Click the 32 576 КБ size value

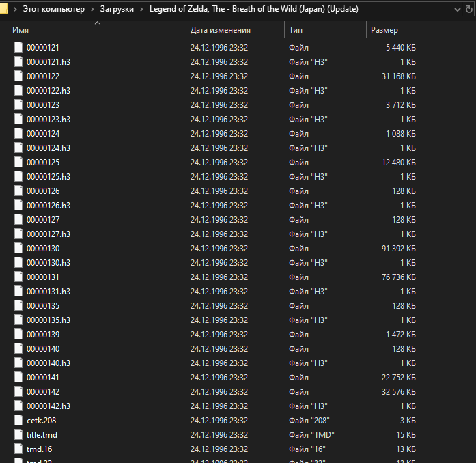click(398, 392)
